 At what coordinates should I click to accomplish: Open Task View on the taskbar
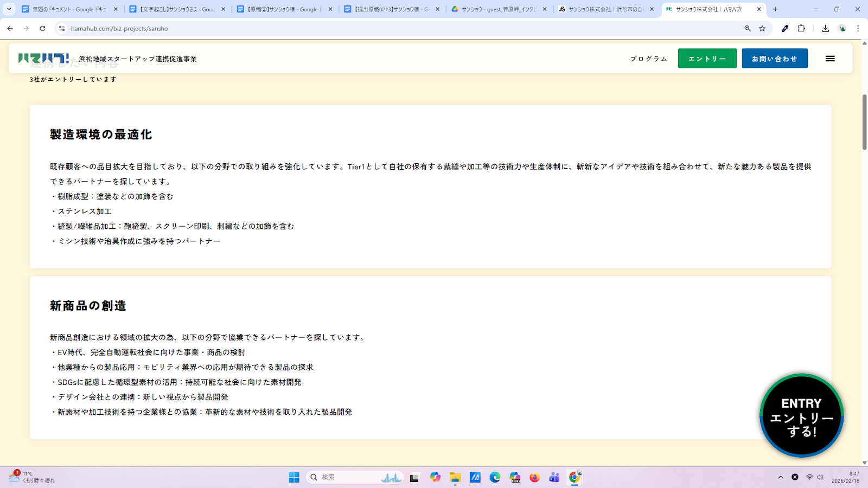click(x=414, y=477)
